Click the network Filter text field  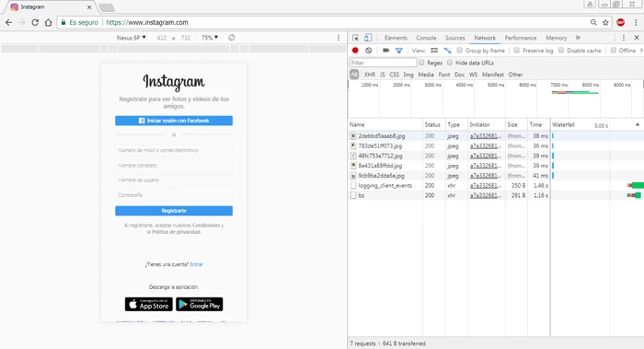pyautogui.click(x=383, y=63)
